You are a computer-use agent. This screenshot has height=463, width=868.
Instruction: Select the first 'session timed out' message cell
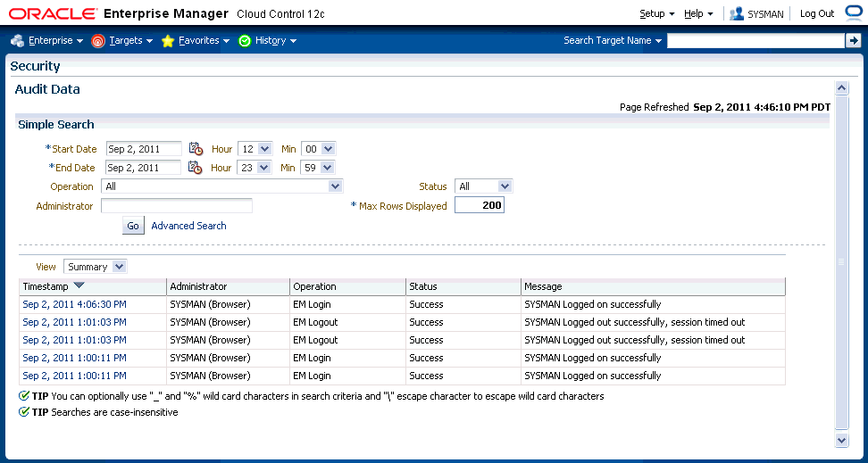653,322
